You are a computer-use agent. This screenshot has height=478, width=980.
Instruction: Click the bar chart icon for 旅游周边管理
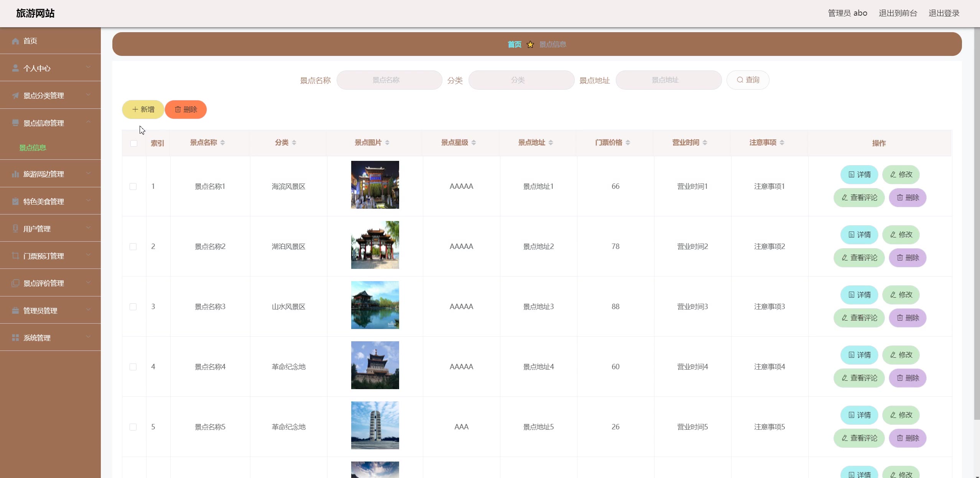15,174
